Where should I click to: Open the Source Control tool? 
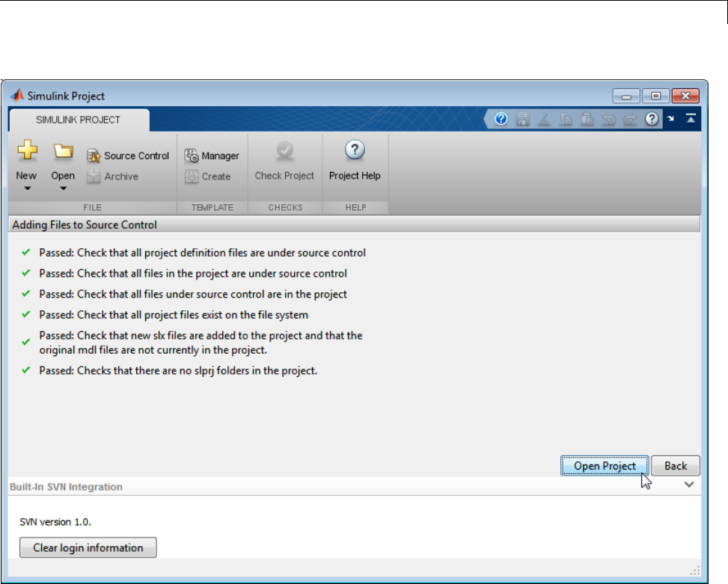point(128,156)
